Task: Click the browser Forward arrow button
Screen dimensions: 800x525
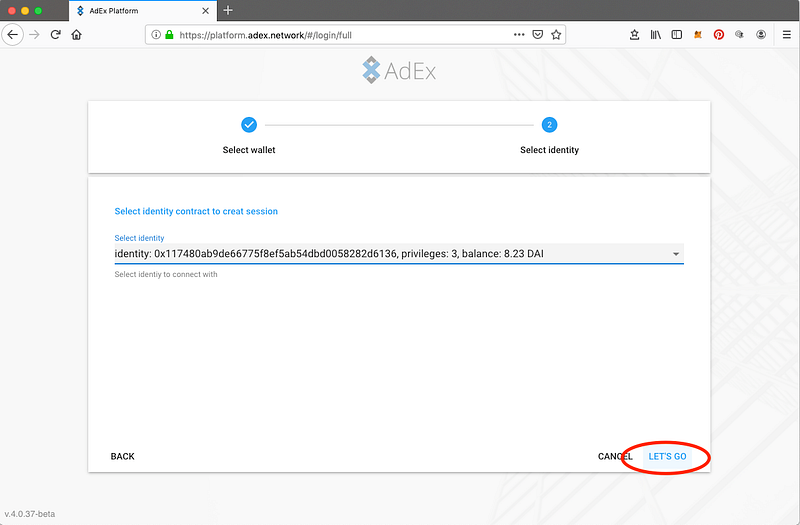Action: click(x=34, y=35)
